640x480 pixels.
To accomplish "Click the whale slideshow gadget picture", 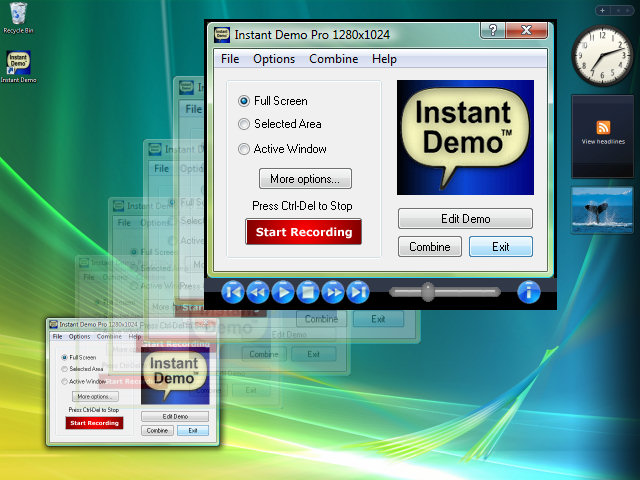I will click(602, 210).
